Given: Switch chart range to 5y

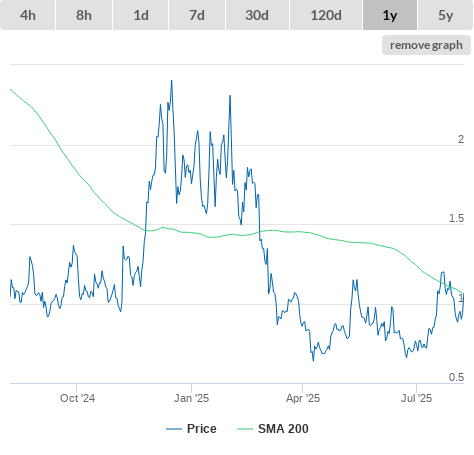Looking at the screenshot, I should click(x=446, y=15).
